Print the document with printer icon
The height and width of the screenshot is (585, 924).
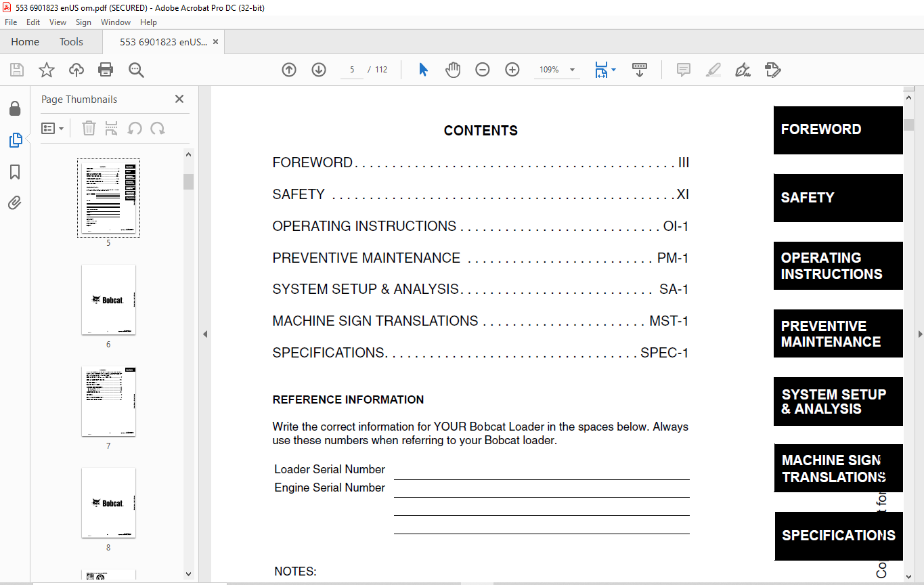(106, 70)
